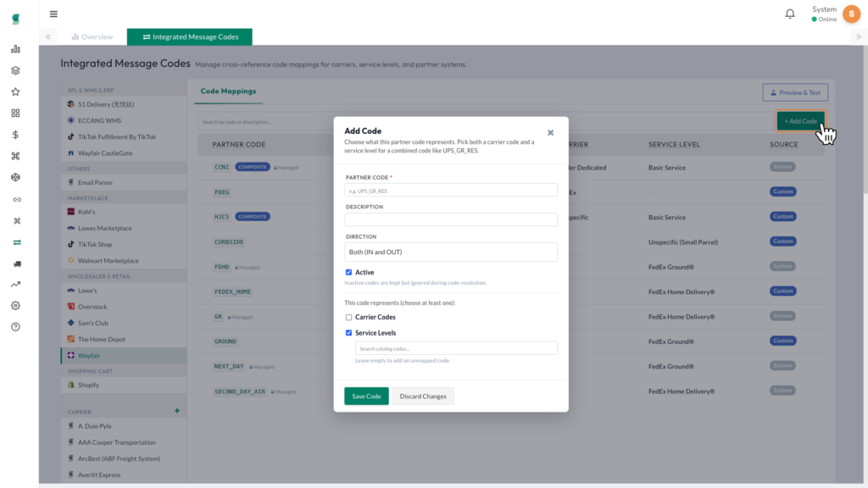Select Sam's Club partner
This screenshot has height=488, width=868.
pyautogui.click(x=124, y=323)
